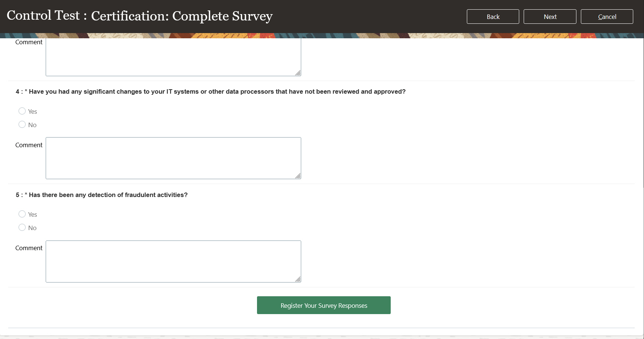Click resize handle of question 5 comment box
Screen dimensions: 644x339
pos(298,279)
